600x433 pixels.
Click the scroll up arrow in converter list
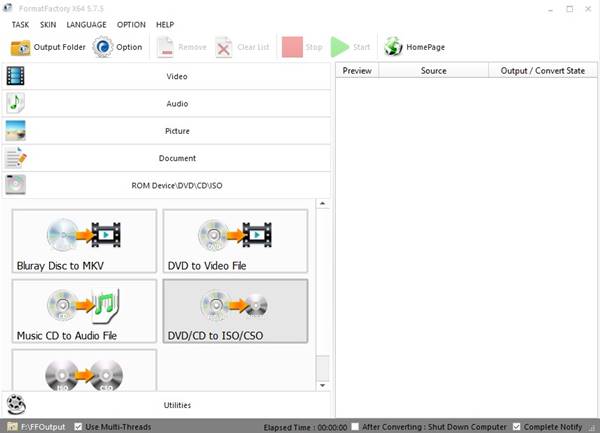pos(323,203)
